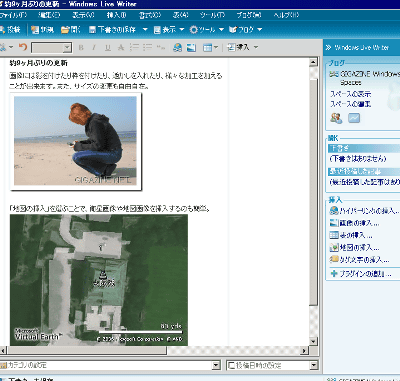Toggle italic formatting button
The image size is (400, 381).
[x=94, y=48]
